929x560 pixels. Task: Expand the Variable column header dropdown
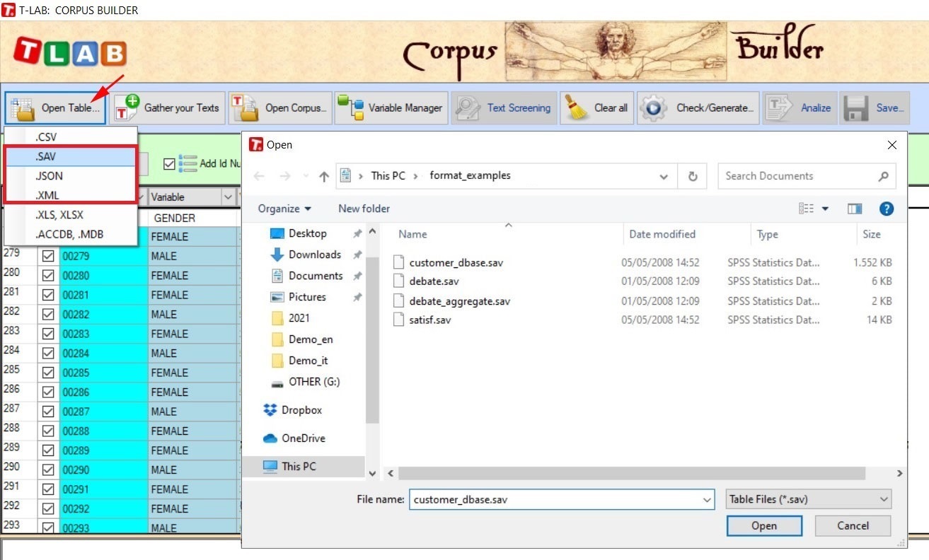pos(228,197)
